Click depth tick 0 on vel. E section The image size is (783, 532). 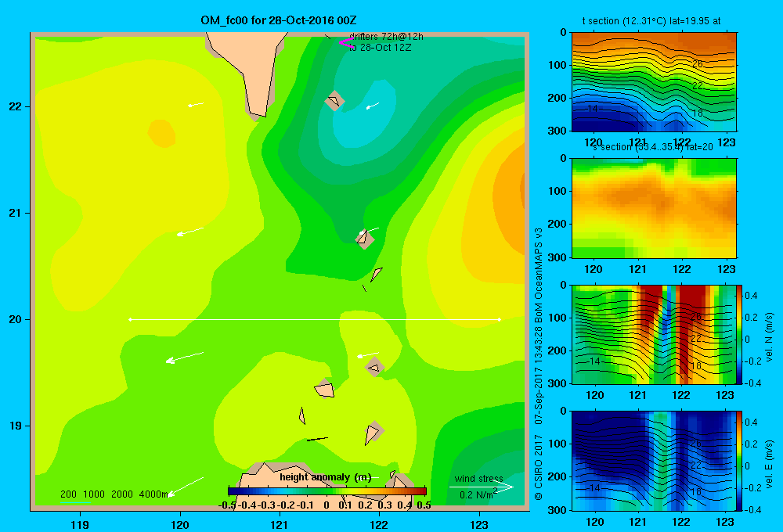[563, 412]
